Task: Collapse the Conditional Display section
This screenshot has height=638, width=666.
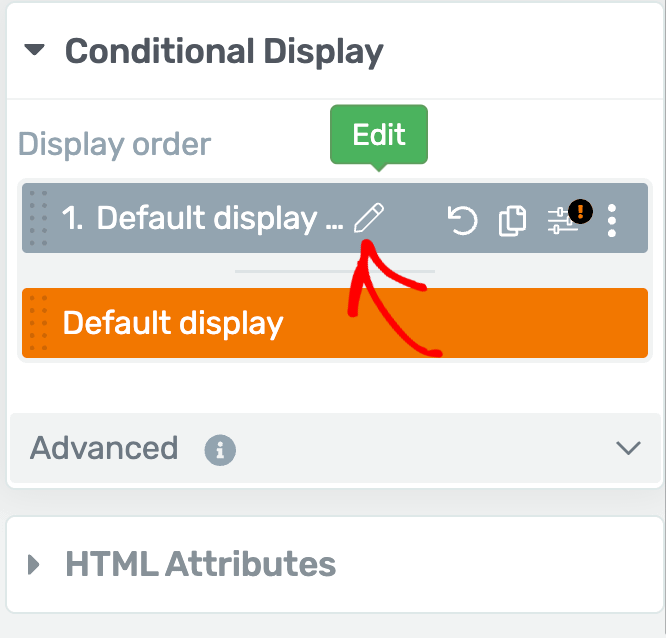Action: pos(34,50)
